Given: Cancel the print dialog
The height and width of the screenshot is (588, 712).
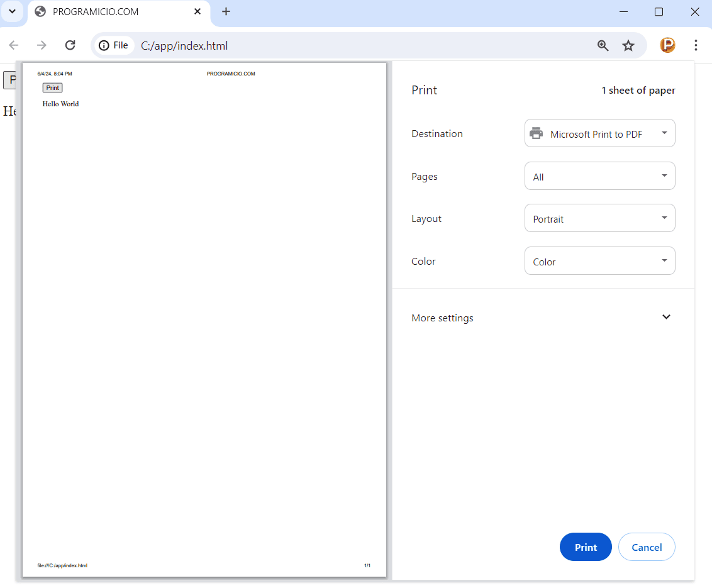Looking at the screenshot, I should (x=647, y=546).
